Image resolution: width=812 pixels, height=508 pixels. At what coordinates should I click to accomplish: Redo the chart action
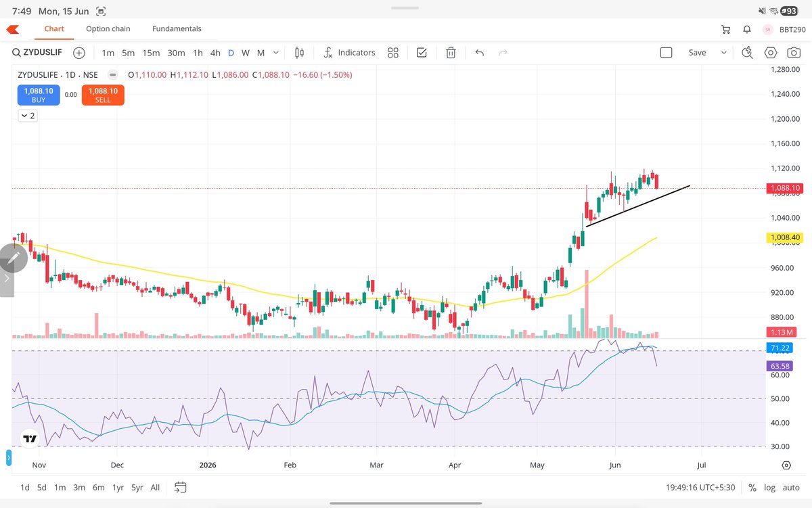coord(503,53)
